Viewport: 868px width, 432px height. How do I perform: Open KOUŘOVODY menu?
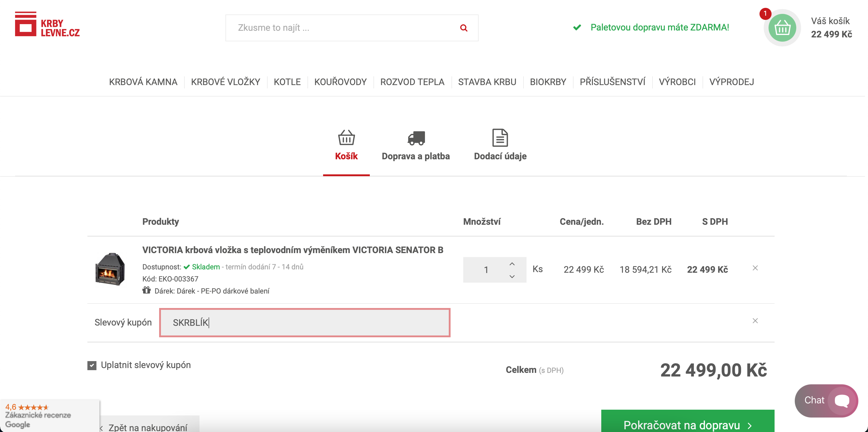[340, 82]
